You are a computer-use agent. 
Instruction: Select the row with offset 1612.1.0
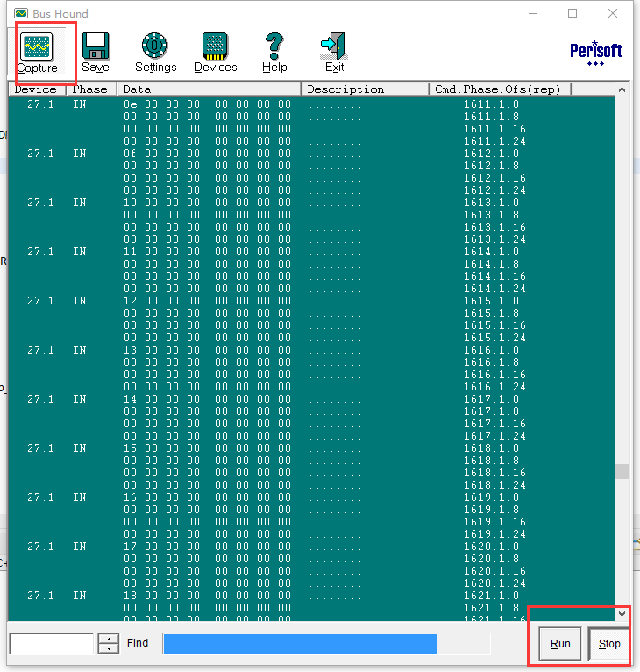pyautogui.click(x=311, y=154)
